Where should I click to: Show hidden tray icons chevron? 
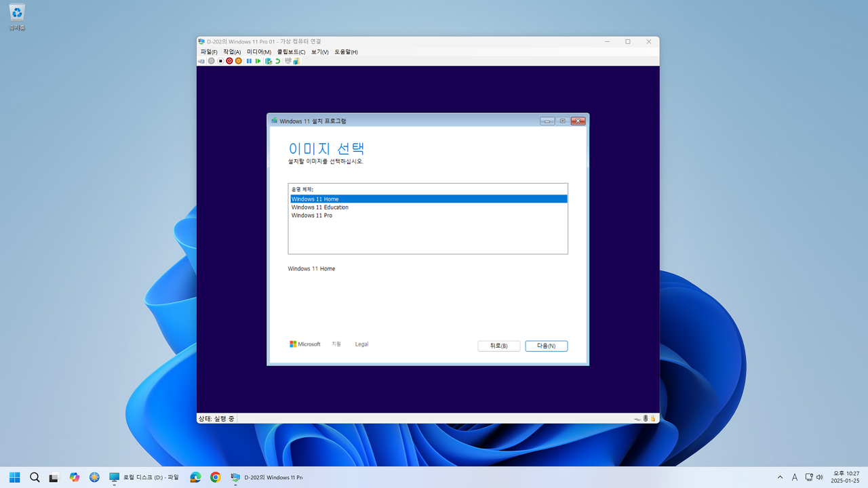[780, 477]
